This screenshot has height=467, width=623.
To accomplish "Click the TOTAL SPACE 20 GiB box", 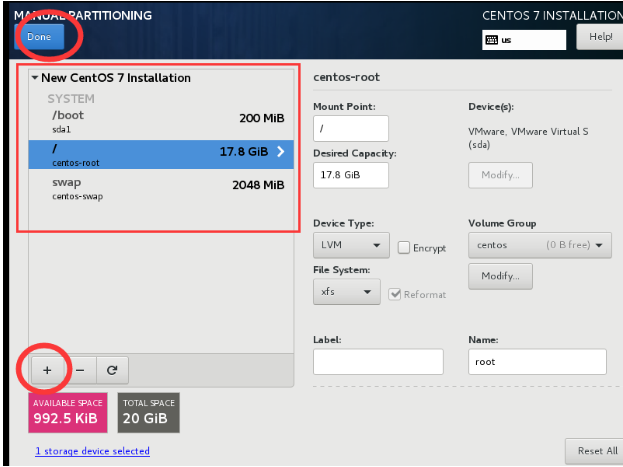I will click(149, 413).
